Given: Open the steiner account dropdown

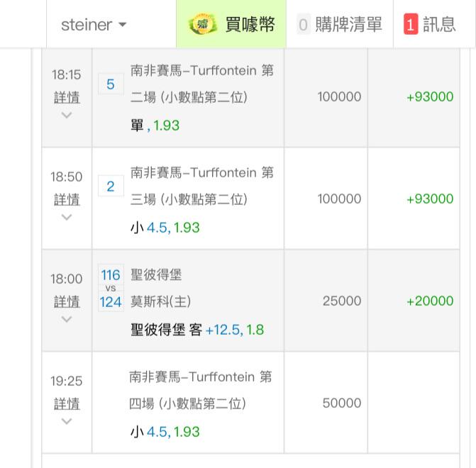Looking at the screenshot, I should pyautogui.click(x=94, y=25).
